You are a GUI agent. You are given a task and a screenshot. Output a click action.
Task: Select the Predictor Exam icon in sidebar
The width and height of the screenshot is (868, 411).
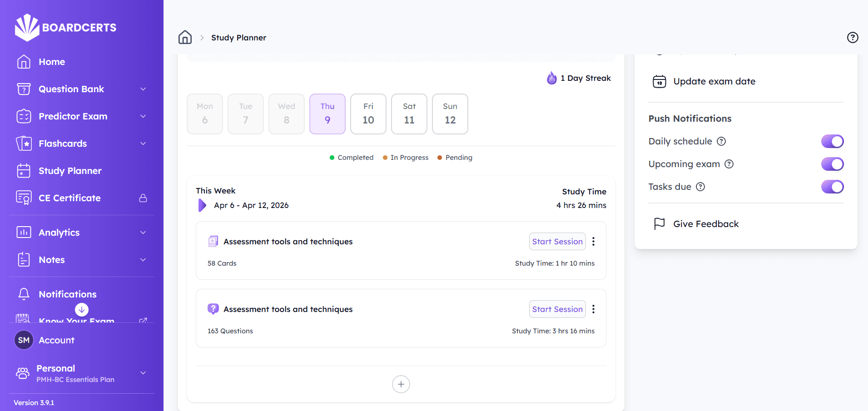tap(23, 116)
